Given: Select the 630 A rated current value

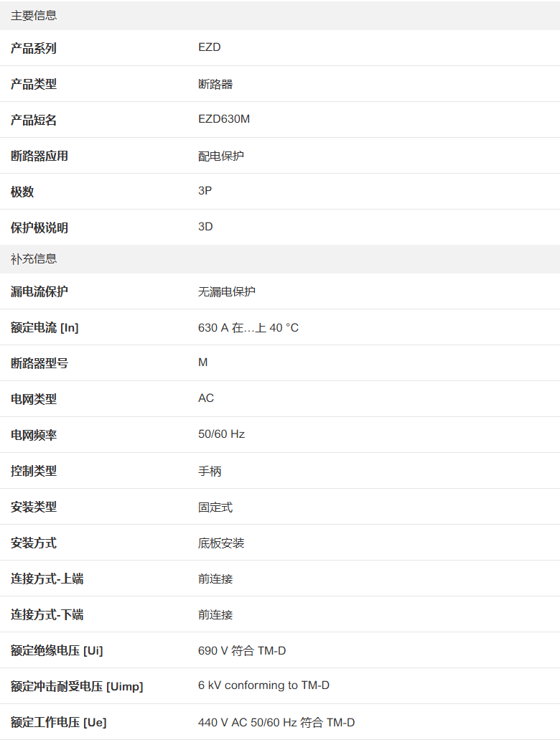Looking at the screenshot, I should (x=248, y=327).
